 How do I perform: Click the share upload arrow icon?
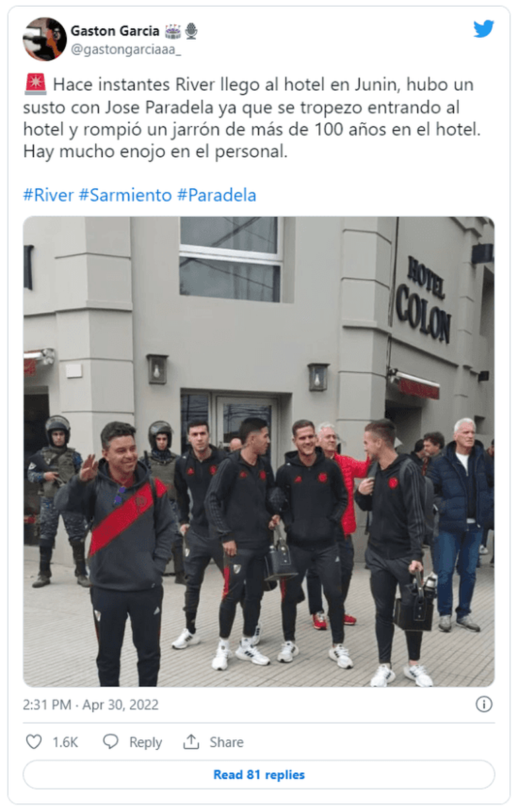[192, 741]
